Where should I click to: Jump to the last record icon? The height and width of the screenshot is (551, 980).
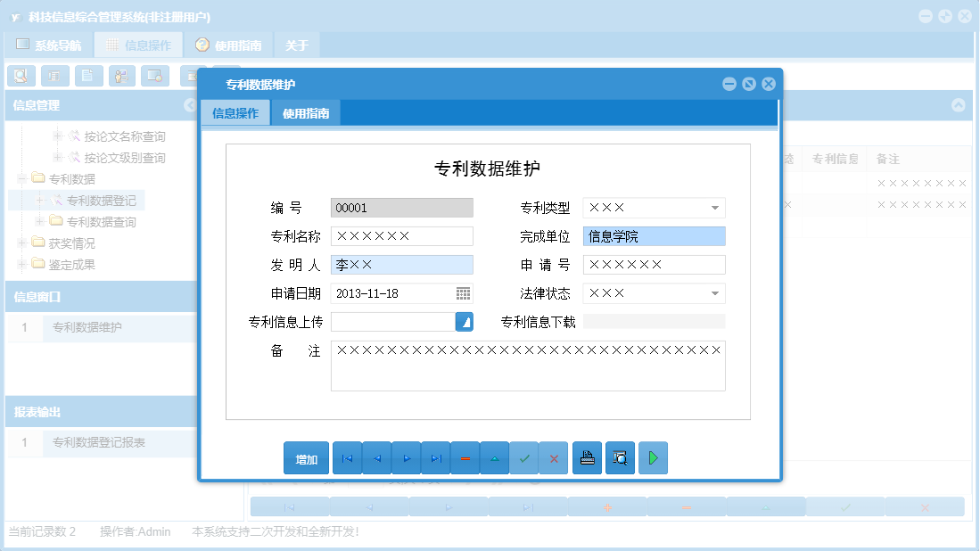click(x=436, y=457)
